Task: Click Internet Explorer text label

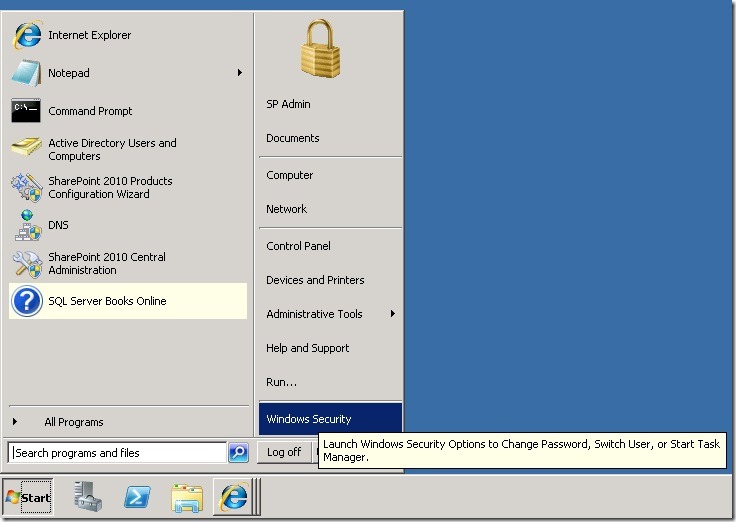Action: (x=89, y=35)
